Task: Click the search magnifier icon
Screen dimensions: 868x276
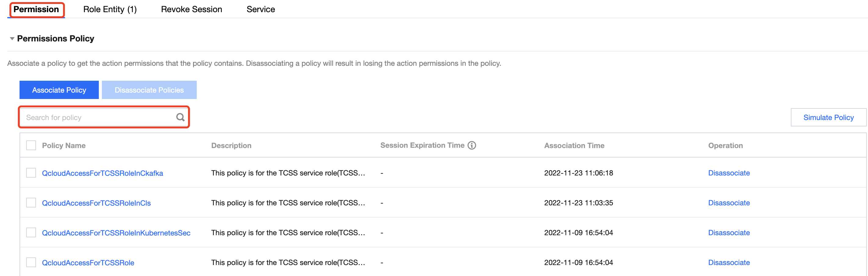Action: tap(180, 117)
